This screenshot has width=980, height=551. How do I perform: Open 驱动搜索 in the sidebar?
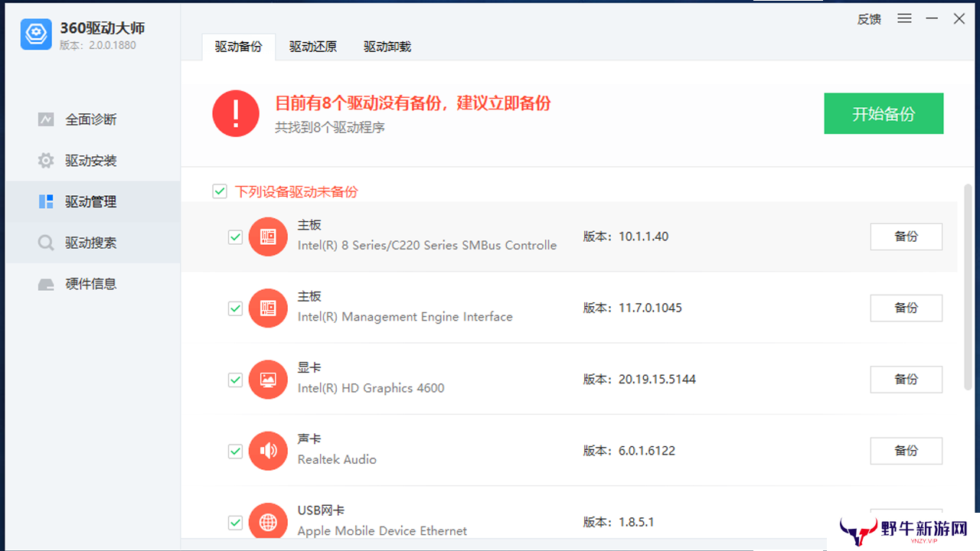tap(93, 243)
